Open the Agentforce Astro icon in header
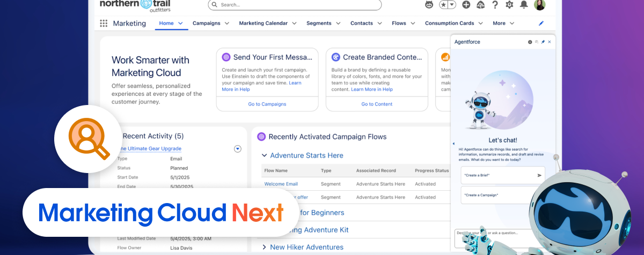Screen dimensions: 644x255 [x=429, y=5]
